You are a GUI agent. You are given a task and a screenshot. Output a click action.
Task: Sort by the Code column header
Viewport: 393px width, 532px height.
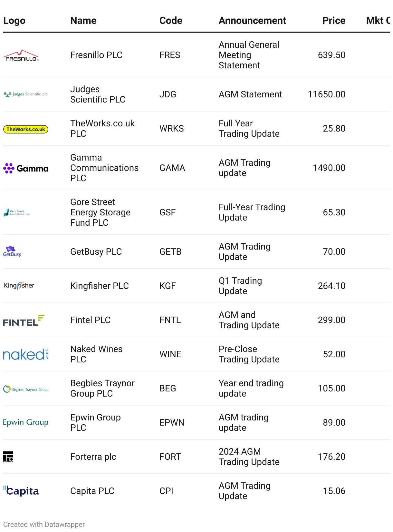pyautogui.click(x=171, y=21)
